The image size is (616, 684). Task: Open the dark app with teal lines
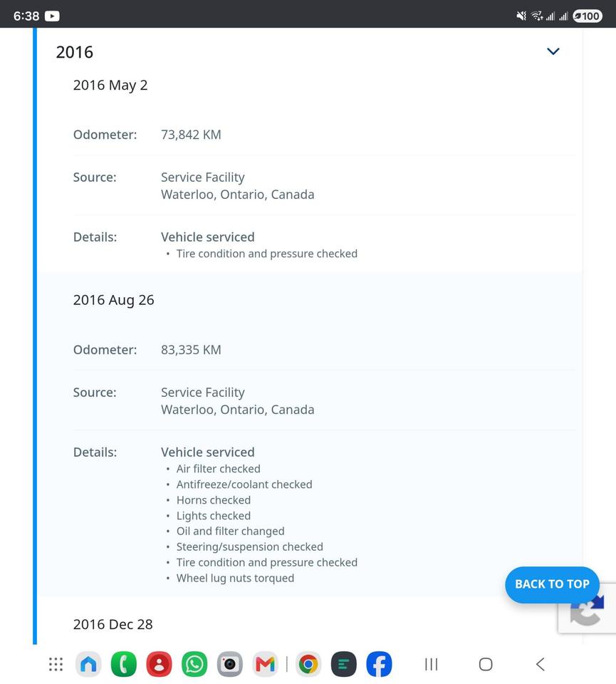(x=343, y=664)
